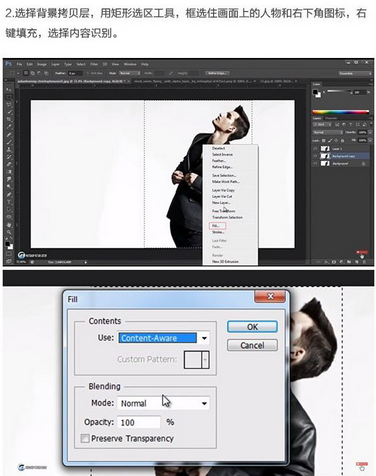376x476 pixels.
Task: Switch to the Channels tab
Action: [331, 118]
